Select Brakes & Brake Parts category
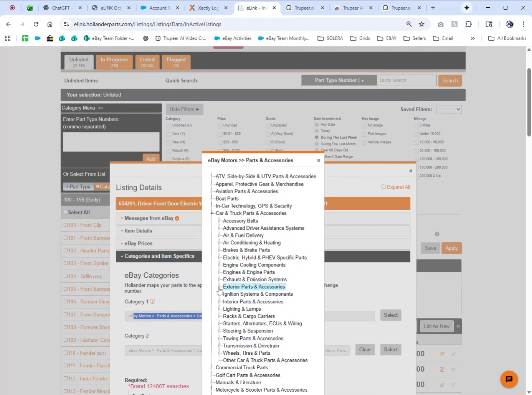Screen dimensions: 532x395 point(246,250)
